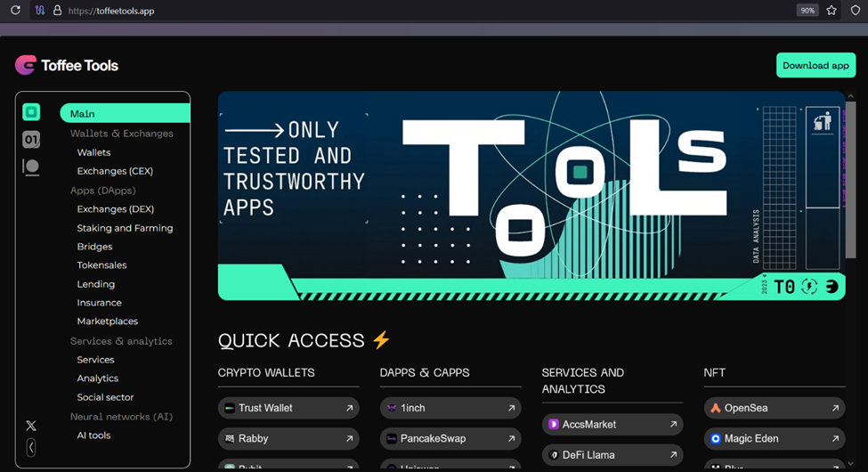The height and width of the screenshot is (472, 868).
Task: Click the external arrow on DeFi Llama
Action: 673,455
